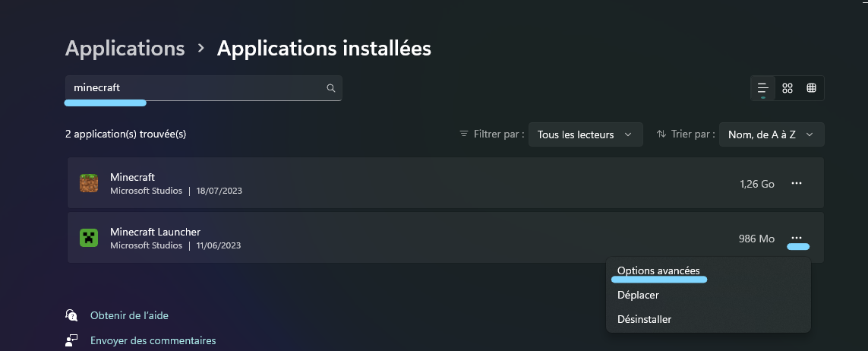Expand the 'Nom, de A à Z' sort dropdown
Image resolution: width=868 pixels, height=351 pixels.
(772, 134)
